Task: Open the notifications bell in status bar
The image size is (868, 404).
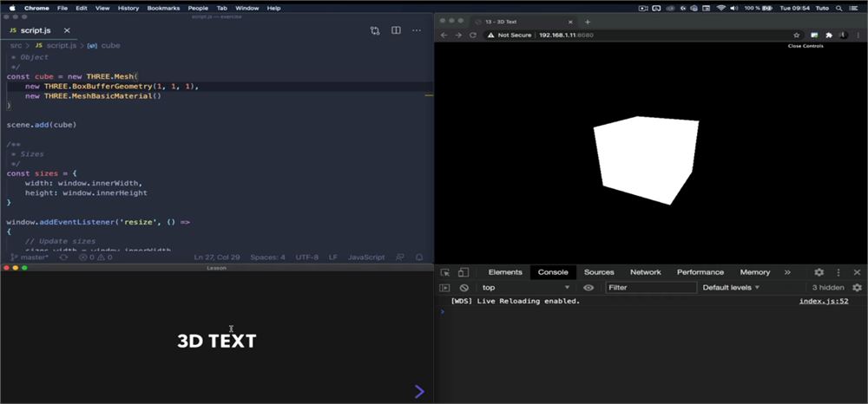Action: coord(419,257)
